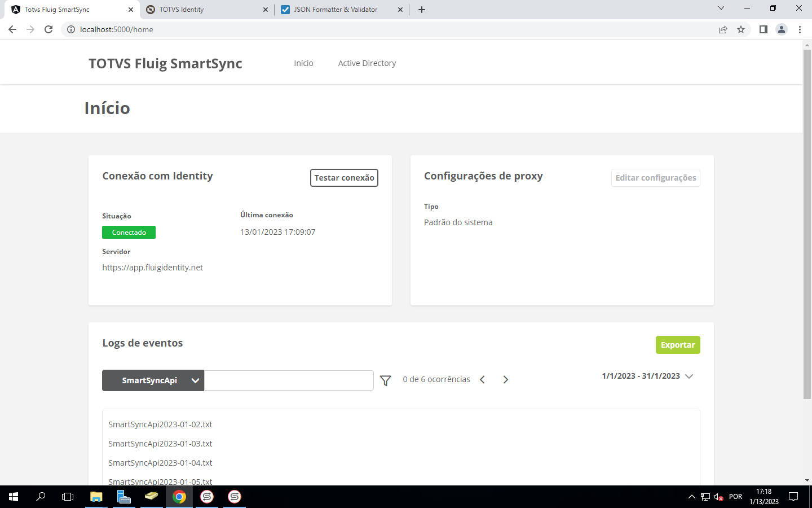Click the POR language indicator in taskbar

pos(735,497)
